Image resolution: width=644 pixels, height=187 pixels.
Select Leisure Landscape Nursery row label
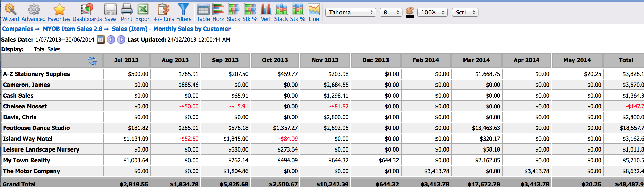41,149
